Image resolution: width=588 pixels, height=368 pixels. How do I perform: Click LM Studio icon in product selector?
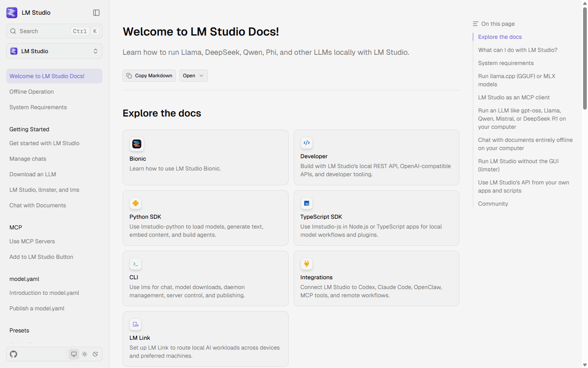[x=14, y=51]
